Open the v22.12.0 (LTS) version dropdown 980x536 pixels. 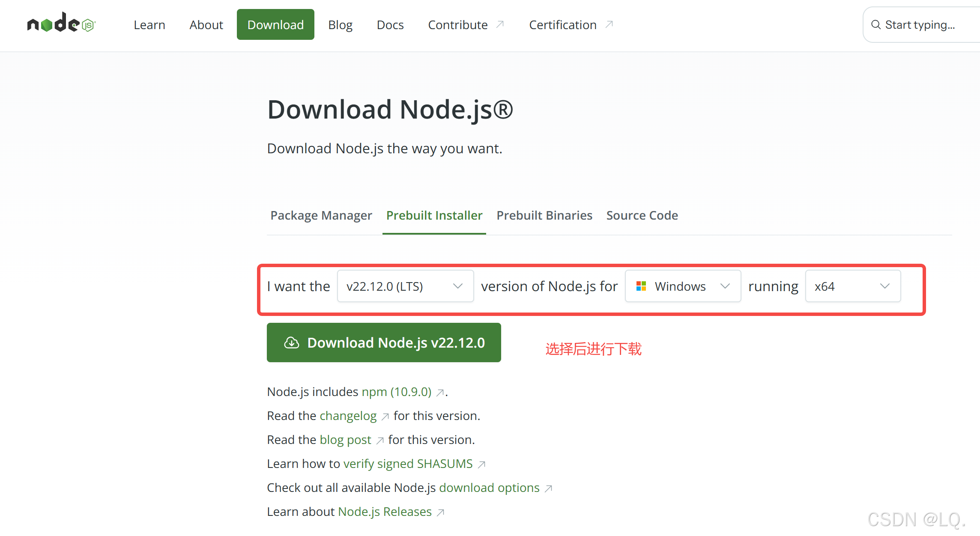[405, 286]
